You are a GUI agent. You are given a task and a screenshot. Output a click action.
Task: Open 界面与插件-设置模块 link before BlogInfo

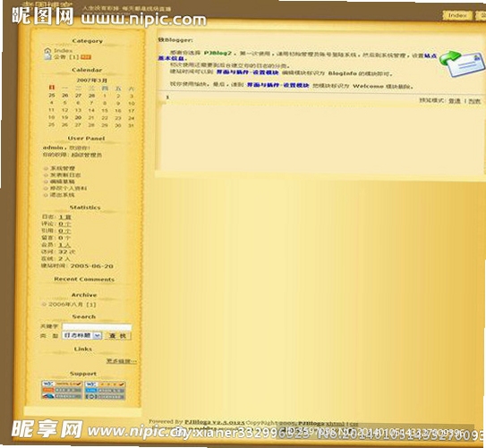click(247, 72)
